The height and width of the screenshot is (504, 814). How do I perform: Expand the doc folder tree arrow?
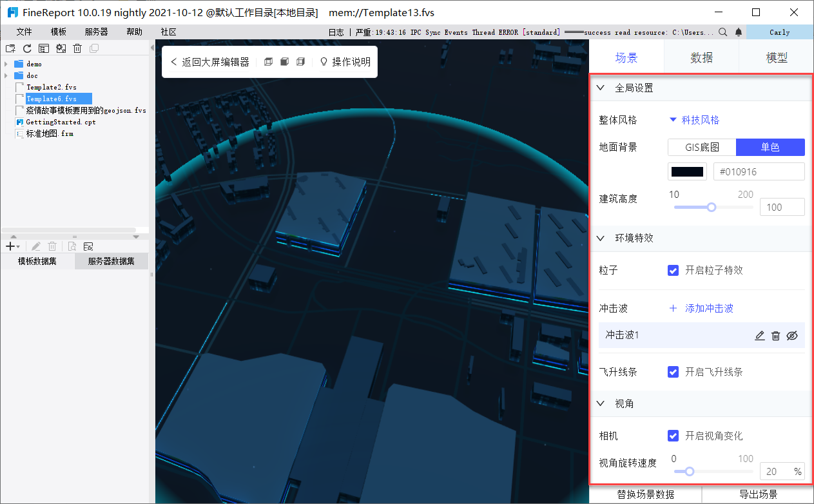(6, 75)
